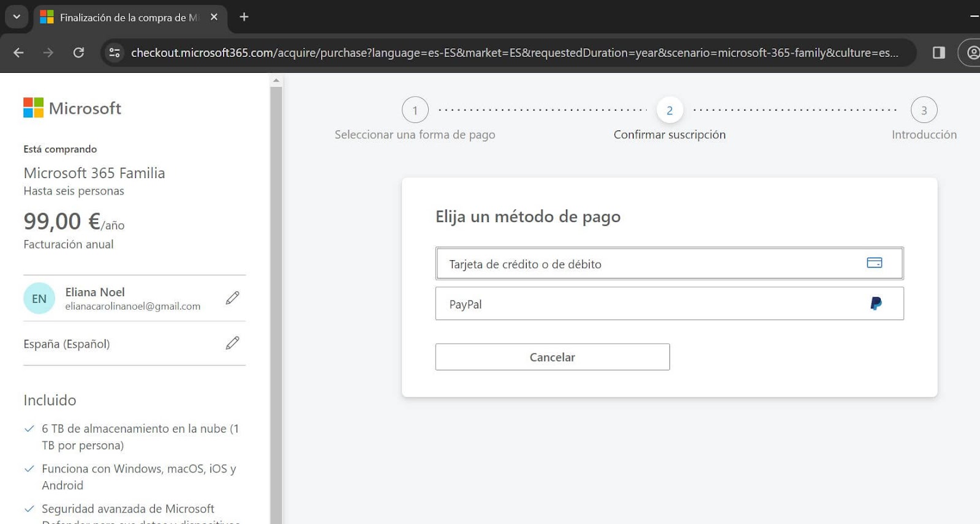Click the step 2 circle
Image resolution: width=980 pixels, height=524 pixels.
(x=669, y=110)
